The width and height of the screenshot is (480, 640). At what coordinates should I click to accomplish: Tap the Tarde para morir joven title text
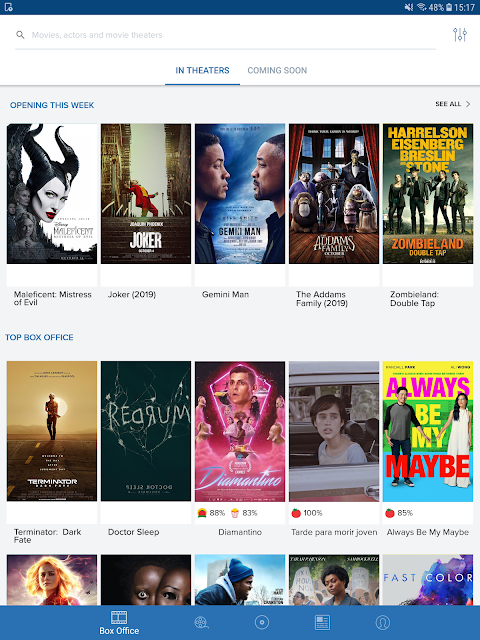pyautogui.click(x=334, y=532)
